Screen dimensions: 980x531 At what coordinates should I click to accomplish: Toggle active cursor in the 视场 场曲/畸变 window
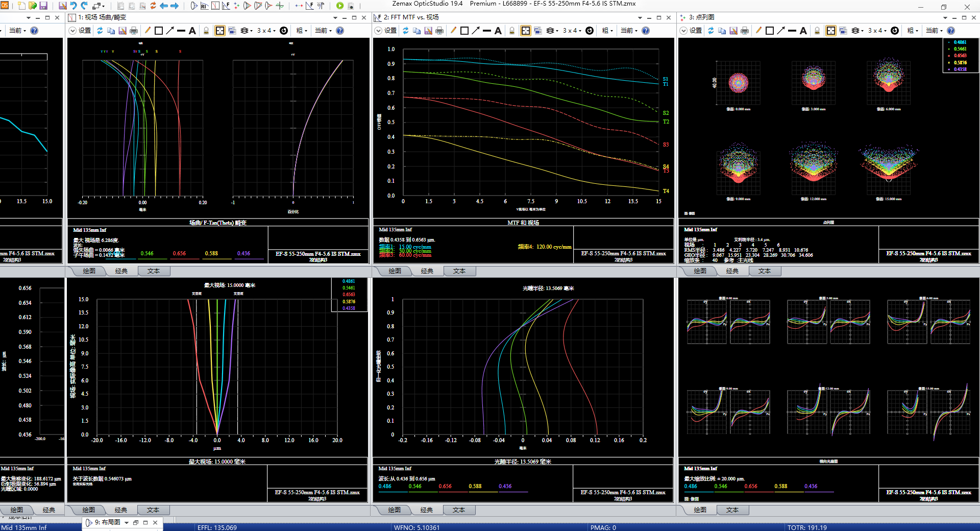coord(220,31)
